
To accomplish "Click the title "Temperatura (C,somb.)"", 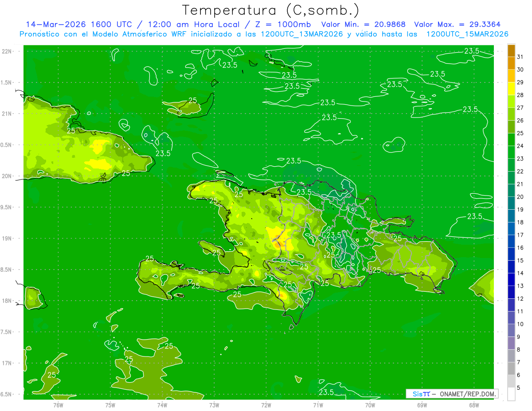I will point(270,10).
